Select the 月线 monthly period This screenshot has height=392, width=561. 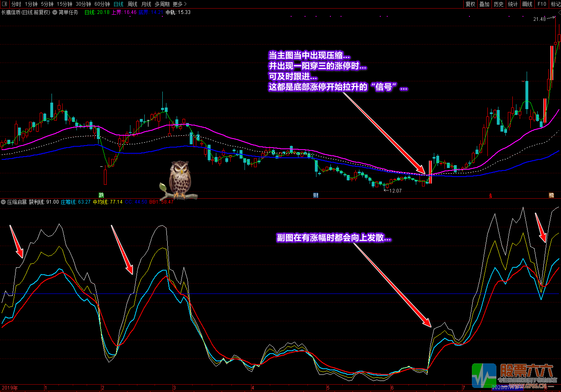pyautogui.click(x=146, y=4)
